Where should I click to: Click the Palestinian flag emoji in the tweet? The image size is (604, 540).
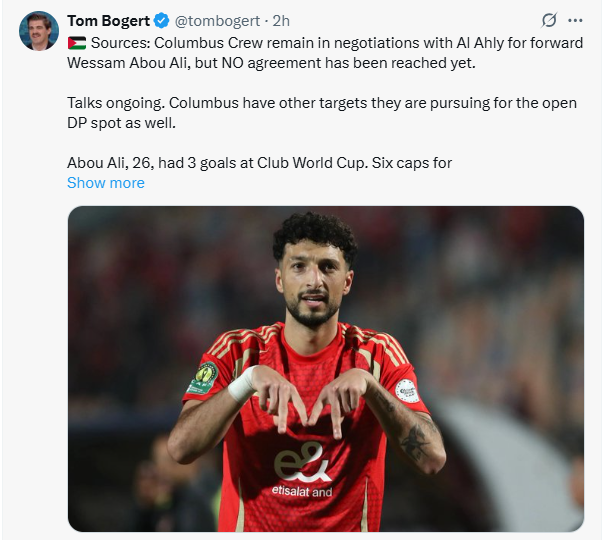77,43
